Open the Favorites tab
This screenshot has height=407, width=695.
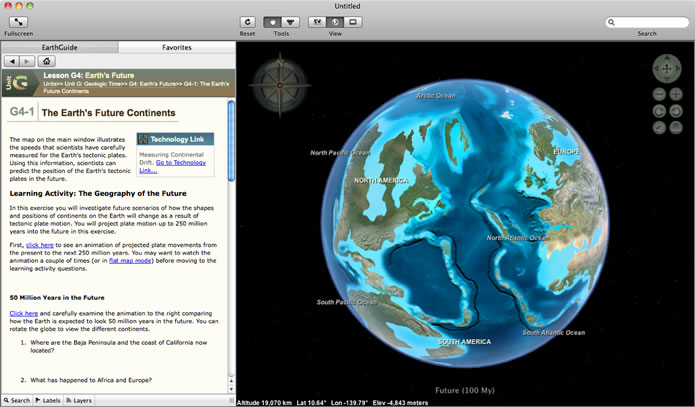coord(177,47)
